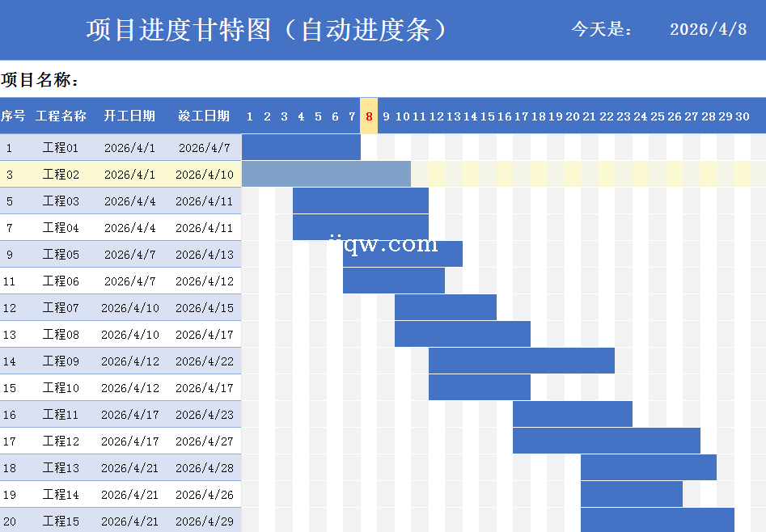Click the 工程15 start date cell
This screenshot has height=532, width=766.
[x=129, y=521]
